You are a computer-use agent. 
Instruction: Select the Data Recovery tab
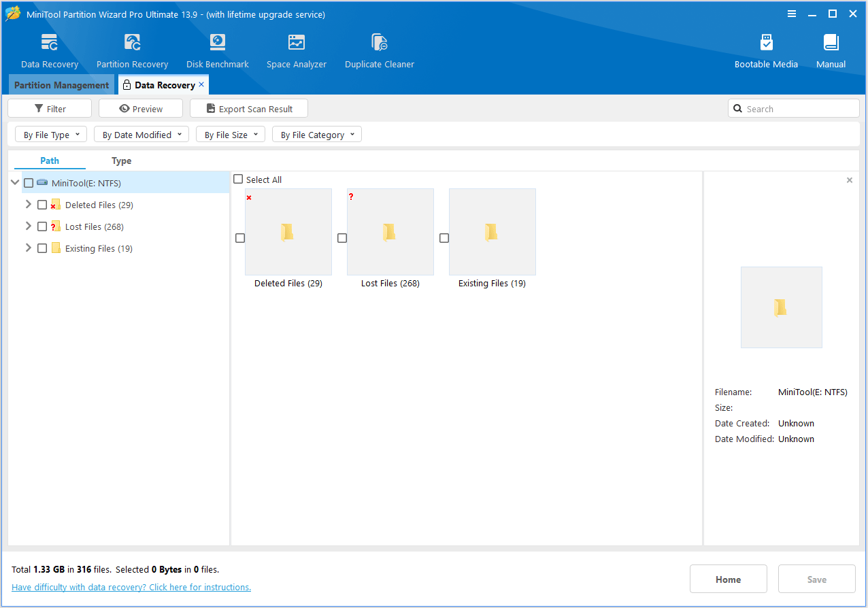point(165,85)
